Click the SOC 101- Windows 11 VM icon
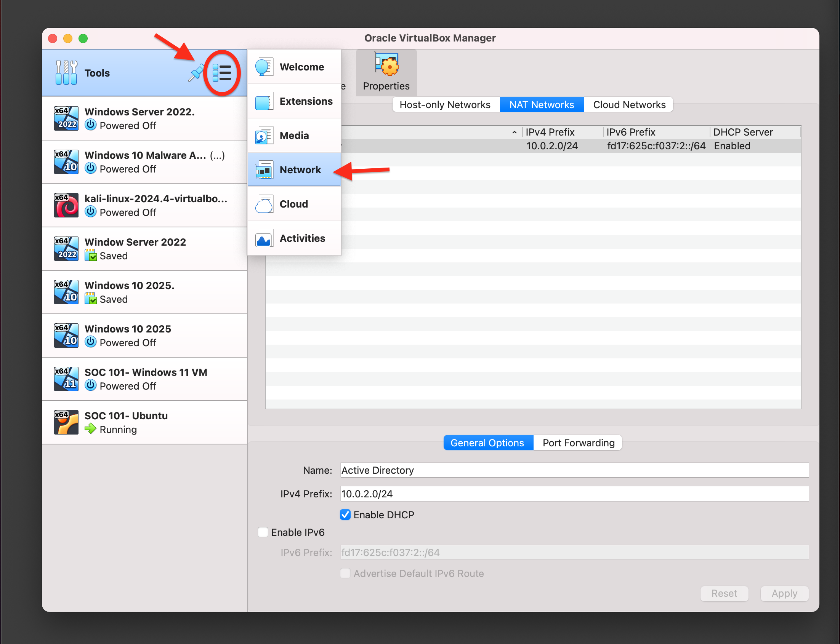This screenshot has height=644, width=840. tap(66, 379)
